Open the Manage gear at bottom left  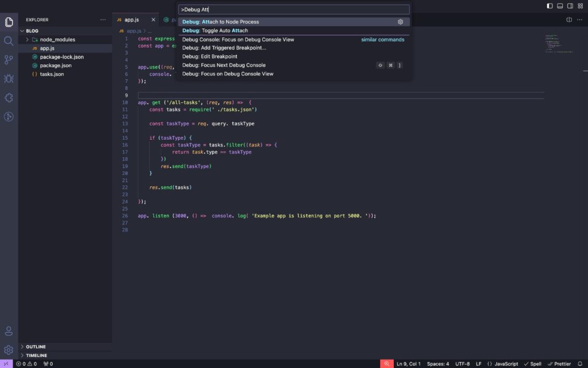pos(9,350)
